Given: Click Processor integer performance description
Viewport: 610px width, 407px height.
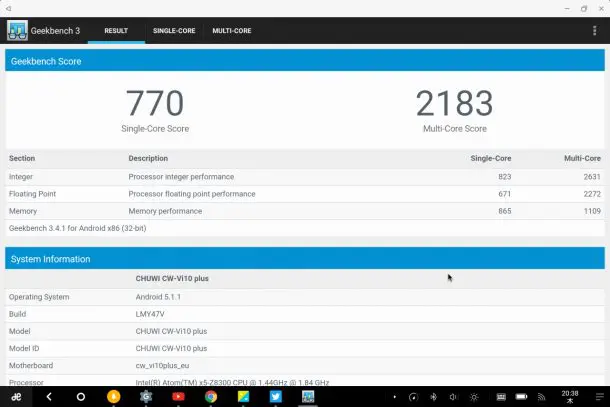Looking at the screenshot, I should (181, 177).
